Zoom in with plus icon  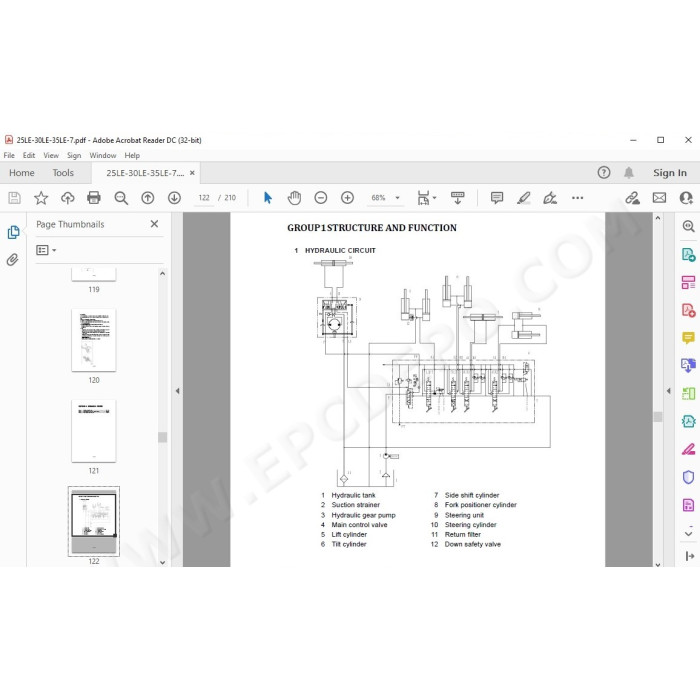(347, 198)
